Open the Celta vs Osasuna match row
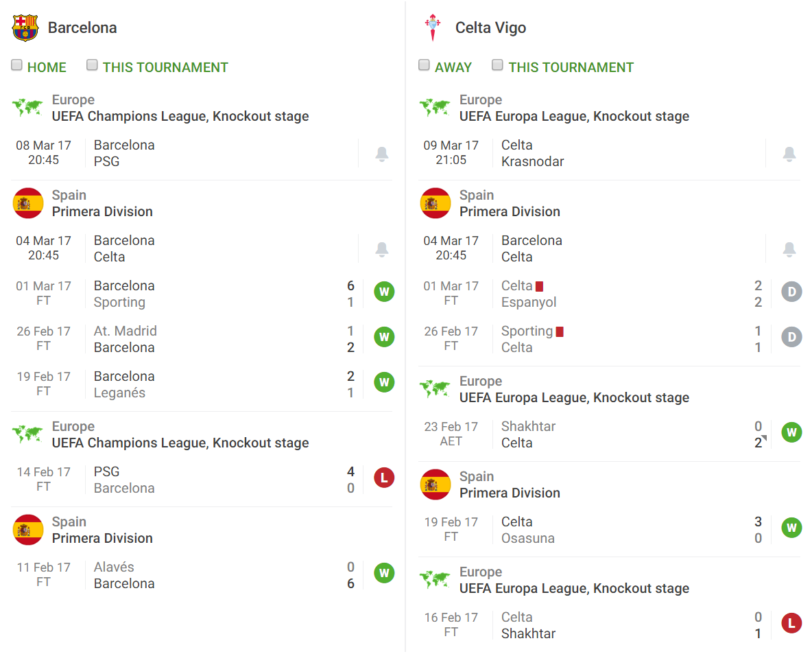Screen dimensions: 812x654 coord(609,530)
